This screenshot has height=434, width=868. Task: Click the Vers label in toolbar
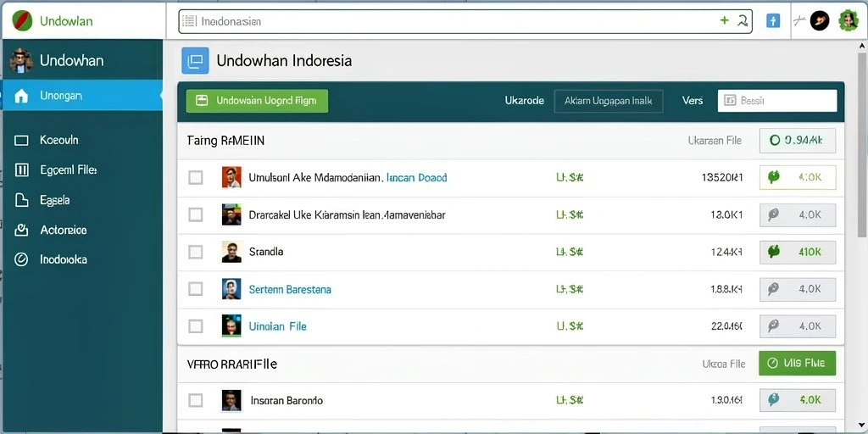coord(693,101)
